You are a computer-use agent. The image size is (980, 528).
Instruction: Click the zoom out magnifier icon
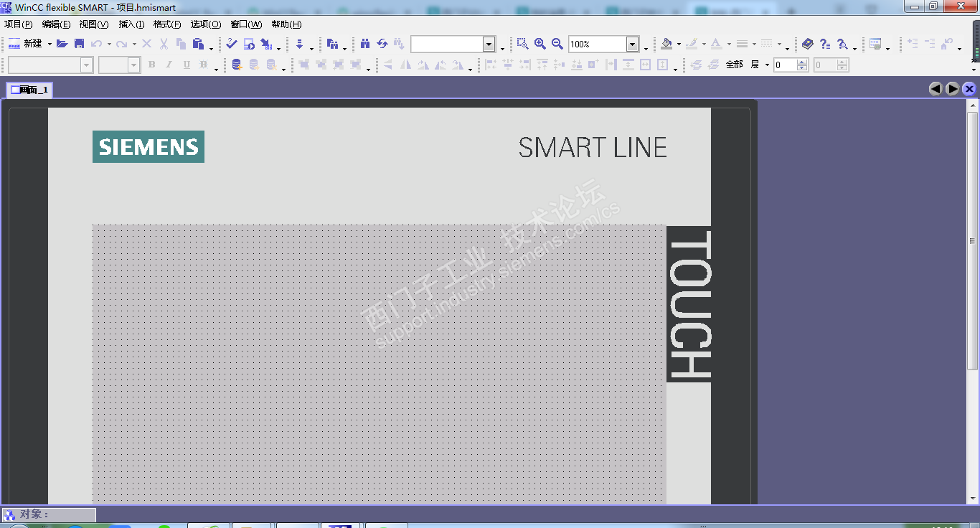point(557,44)
